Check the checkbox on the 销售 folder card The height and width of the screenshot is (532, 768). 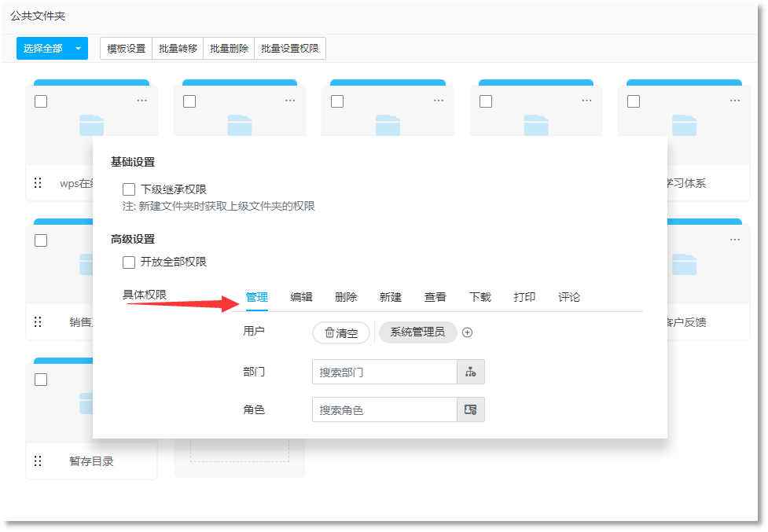[x=41, y=240]
